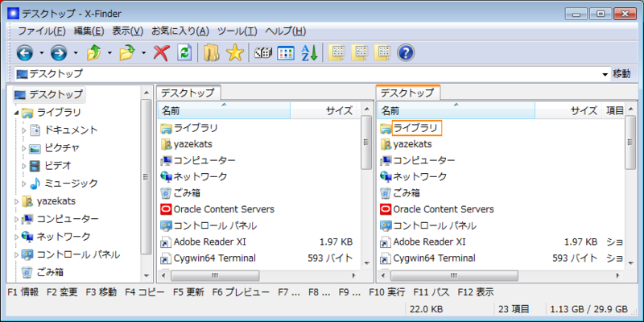The height and width of the screenshot is (322, 644).
Task: Click the dice icon in toolbar
Action: tap(263, 53)
